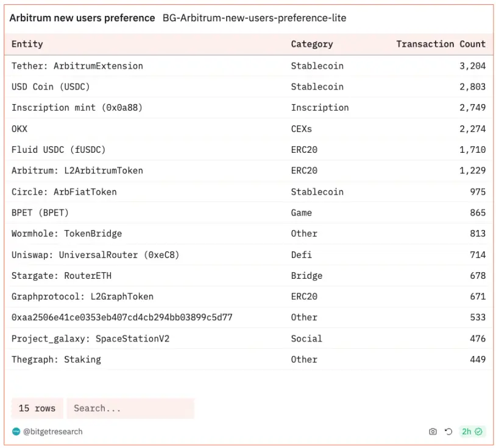
Task: Click the 3,204 transaction count cell
Action: 472,66
